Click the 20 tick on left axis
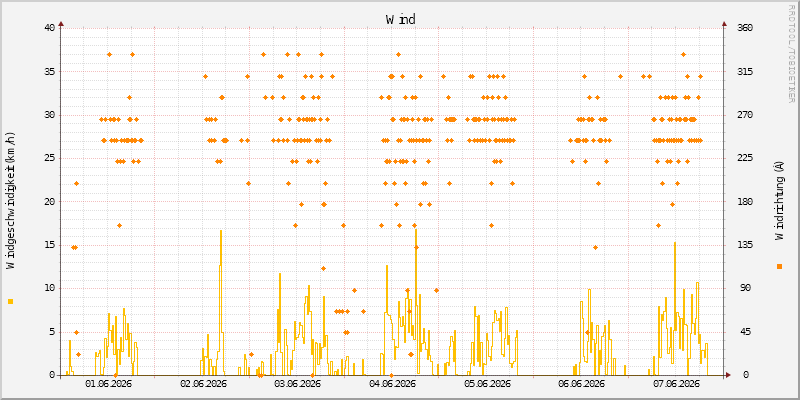The width and height of the screenshot is (800, 400). click(x=49, y=202)
